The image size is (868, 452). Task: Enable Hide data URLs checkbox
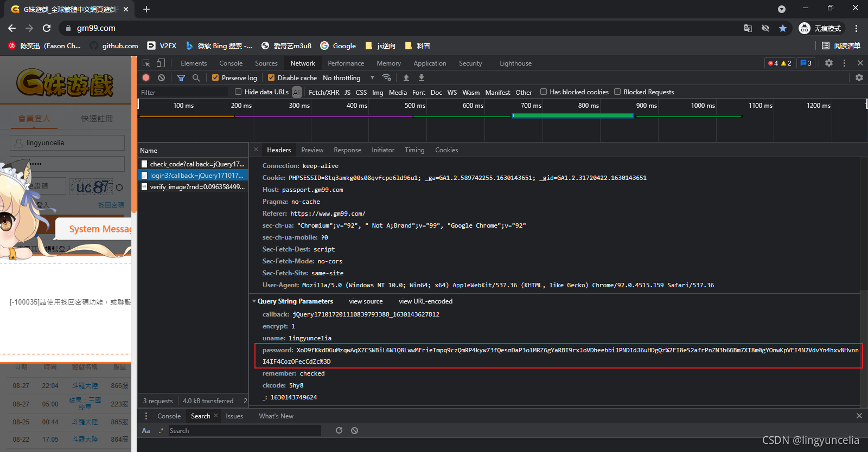click(x=238, y=92)
